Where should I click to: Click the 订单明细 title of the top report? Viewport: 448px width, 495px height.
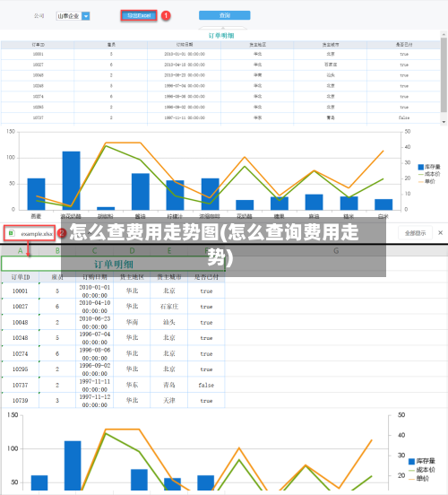tap(221, 36)
